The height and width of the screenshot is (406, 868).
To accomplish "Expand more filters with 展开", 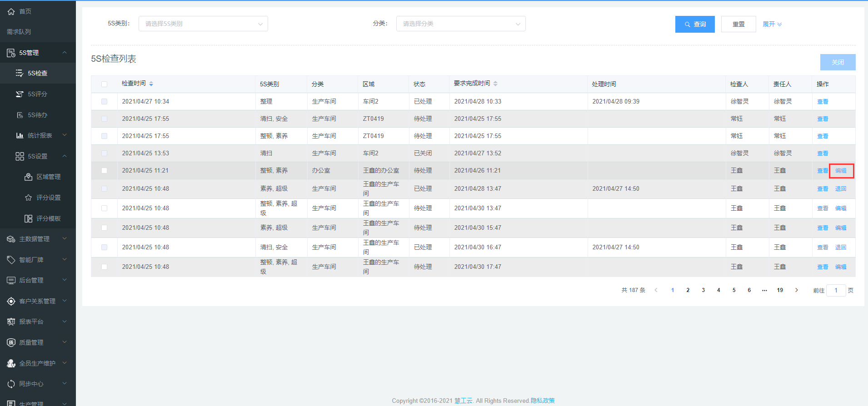I will coord(772,24).
